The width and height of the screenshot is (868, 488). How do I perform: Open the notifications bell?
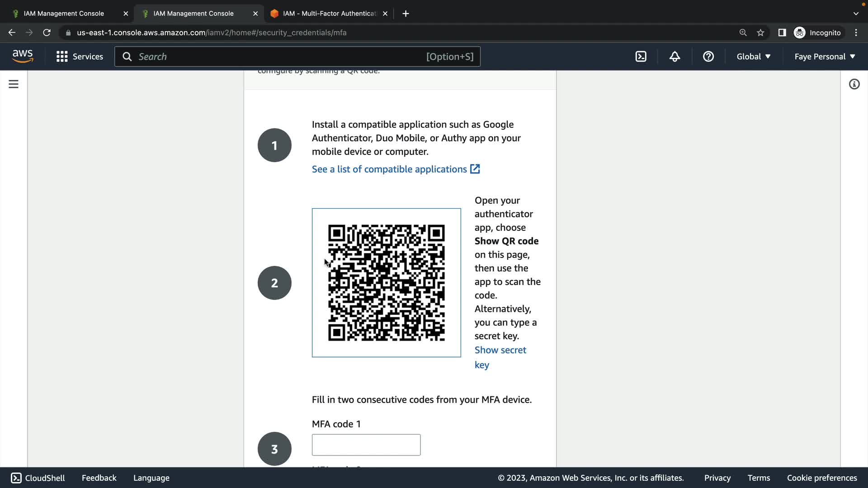tap(675, 56)
